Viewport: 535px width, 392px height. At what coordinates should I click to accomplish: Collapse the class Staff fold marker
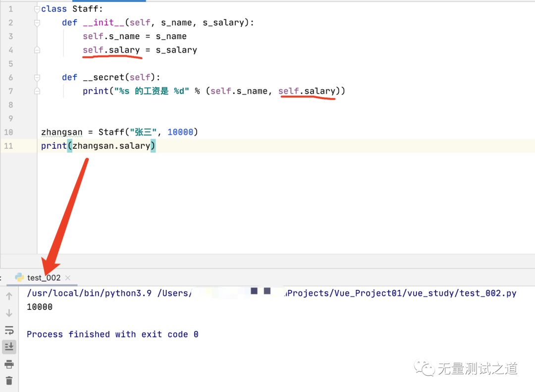[37, 9]
